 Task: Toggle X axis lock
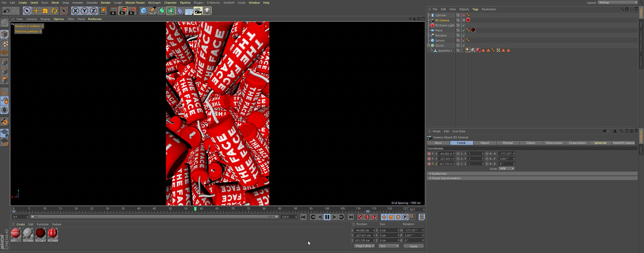pyautogui.click(x=75, y=11)
